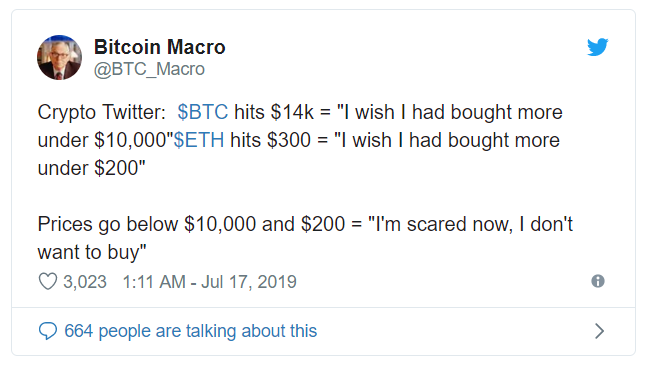Click the speech bubble reply icon
The width and height of the screenshot is (646, 366).
(48, 331)
